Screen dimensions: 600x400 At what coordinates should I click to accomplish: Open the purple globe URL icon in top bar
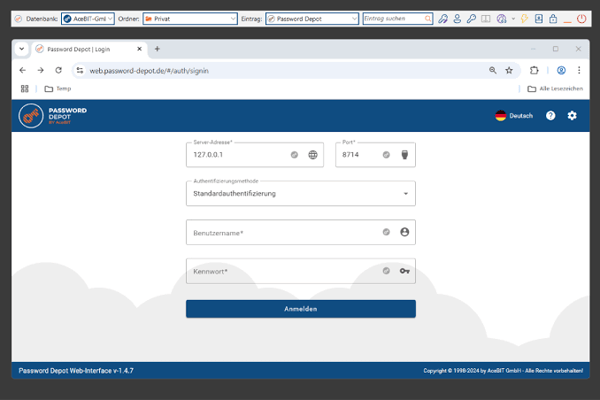501,19
